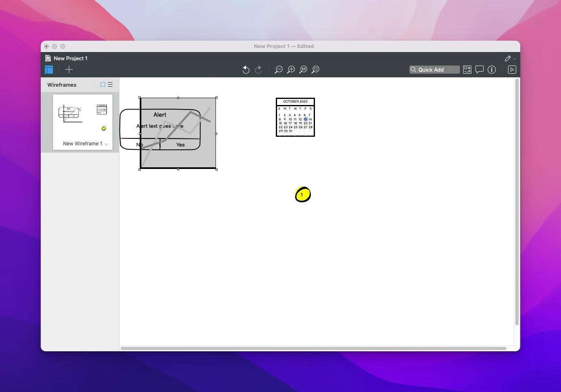Zoom in on the canvas
Image resolution: width=561 pixels, height=392 pixels.
[291, 70]
